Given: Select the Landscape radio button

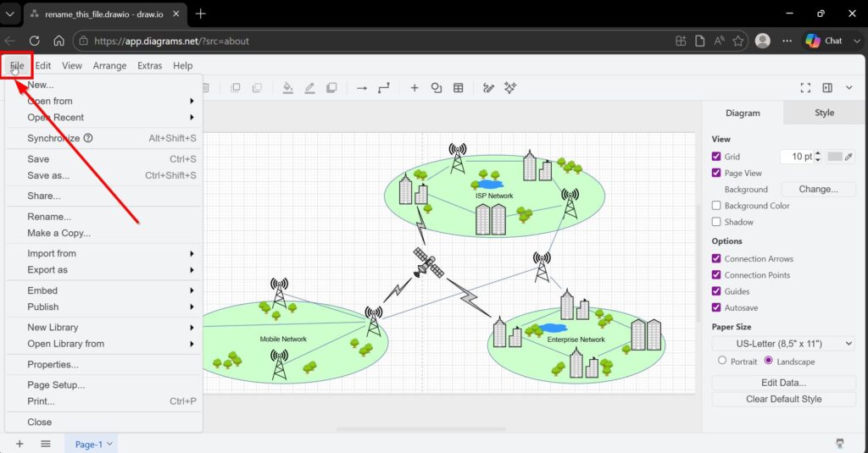Looking at the screenshot, I should (x=768, y=361).
